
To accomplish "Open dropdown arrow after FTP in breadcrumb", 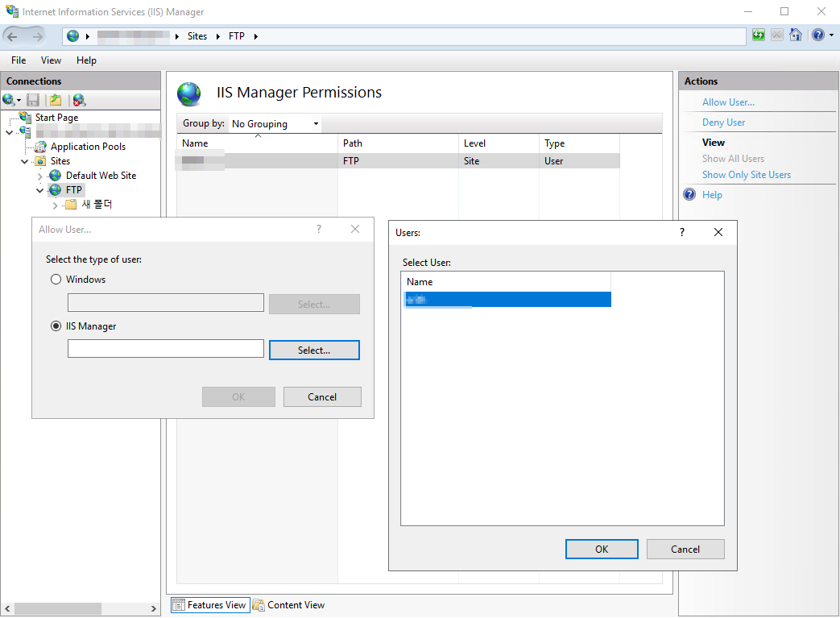I will point(255,36).
